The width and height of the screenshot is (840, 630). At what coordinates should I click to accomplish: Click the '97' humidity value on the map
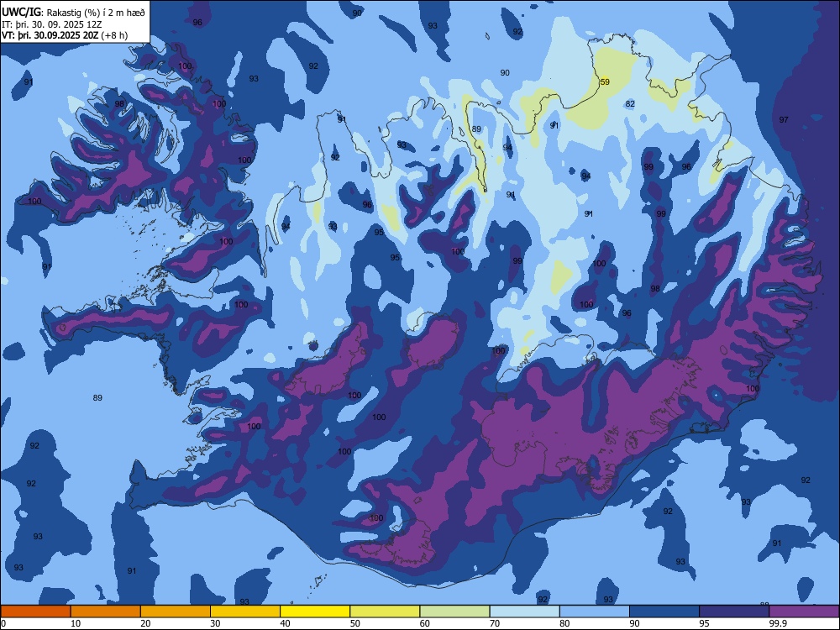coord(784,119)
